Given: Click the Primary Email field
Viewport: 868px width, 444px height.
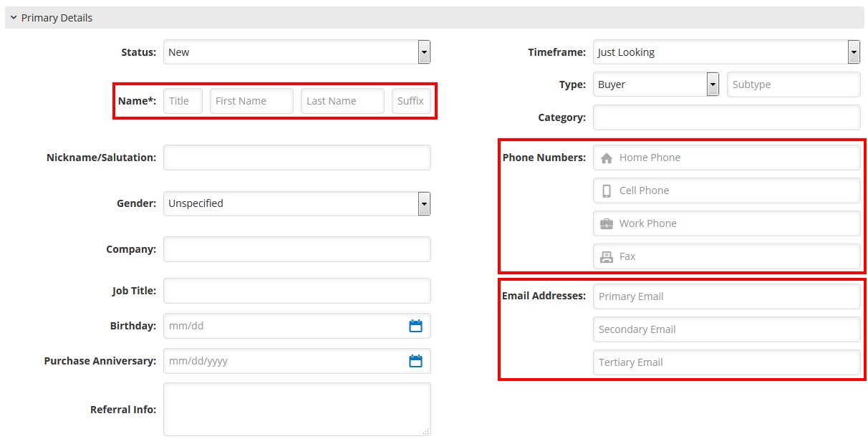Looking at the screenshot, I should click(x=727, y=296).
